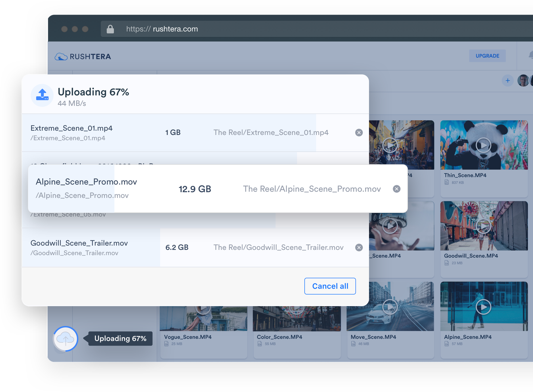Remove Alpine_Scene_Promo.mov from upload queue
Viewport: 533px width, 392px height.
point(396,189)
